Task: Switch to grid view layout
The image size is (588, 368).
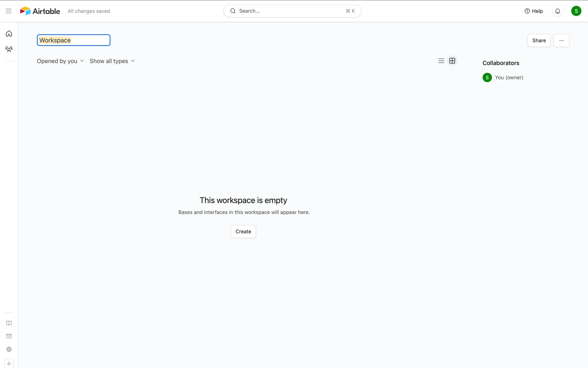Action: click(x=452, y=61)
